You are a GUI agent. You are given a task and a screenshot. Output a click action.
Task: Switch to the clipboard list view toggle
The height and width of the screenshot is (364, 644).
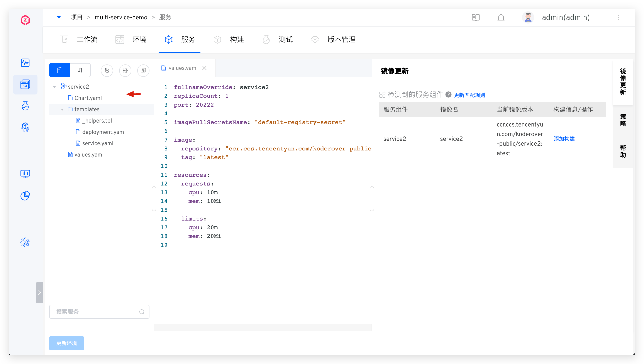[x=59, y=70]
